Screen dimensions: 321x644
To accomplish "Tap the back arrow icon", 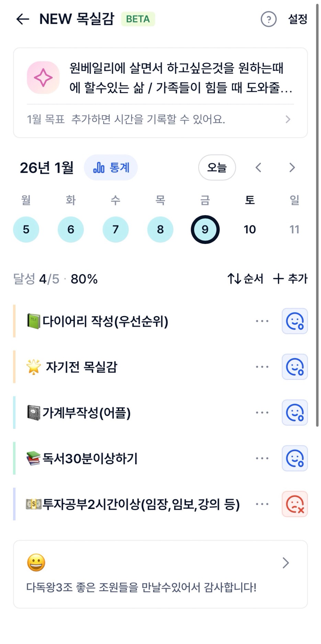I will coord(23,19).
